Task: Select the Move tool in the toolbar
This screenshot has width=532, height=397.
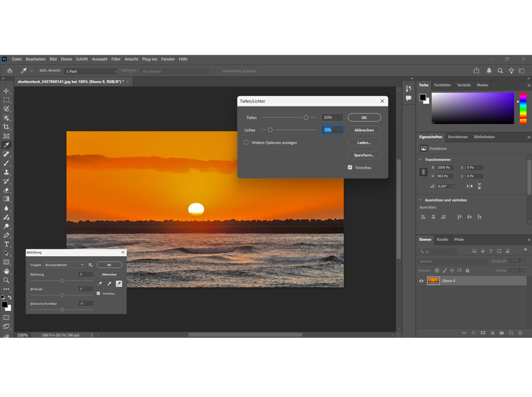Action: (x=6, y=91)
